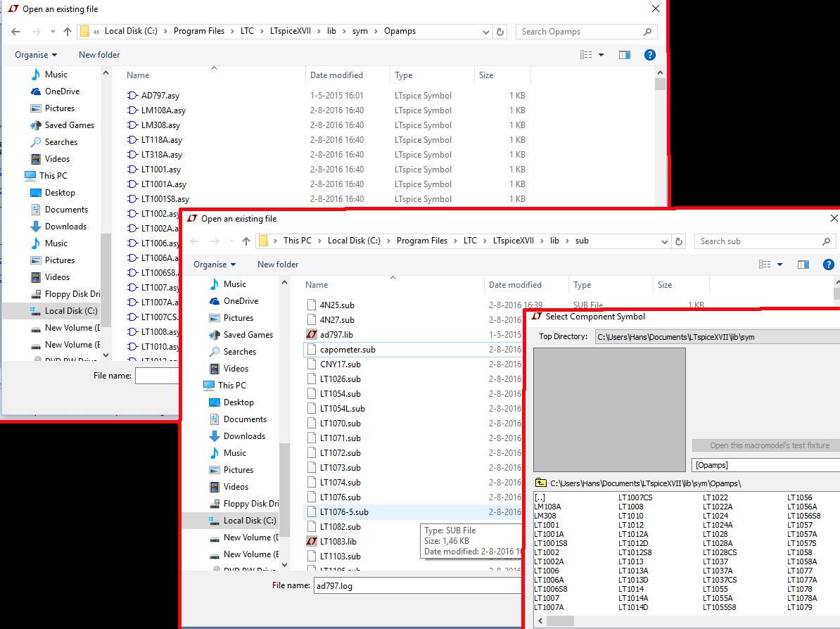Click the LTC breadcrumb in the sub dialog

(x=470, y=241)
